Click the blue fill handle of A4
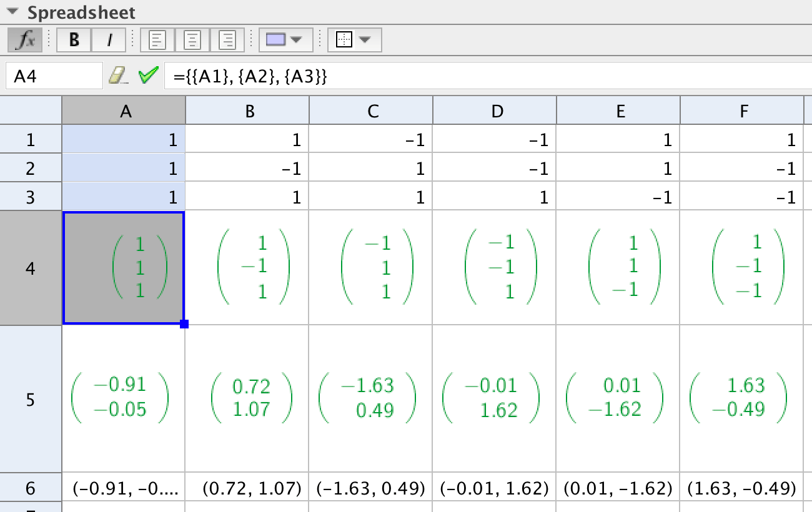 (184, 323)
